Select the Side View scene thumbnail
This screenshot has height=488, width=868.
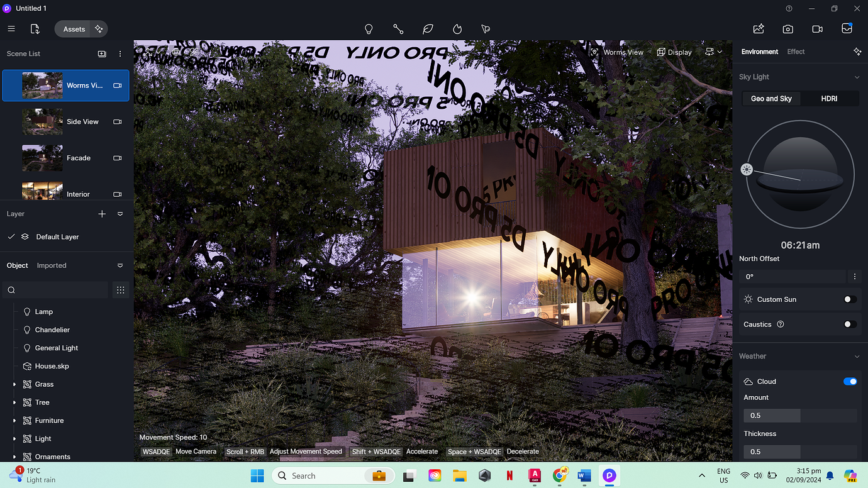point(42,121)
